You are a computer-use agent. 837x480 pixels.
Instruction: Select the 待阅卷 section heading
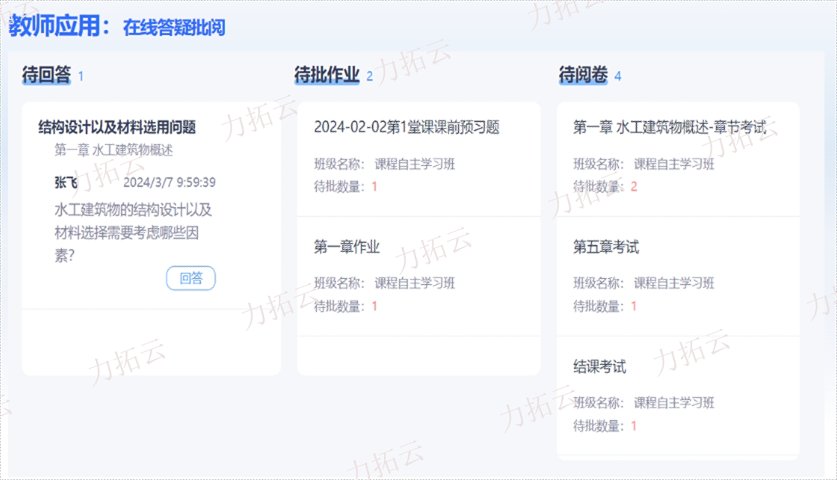(583, 75)
